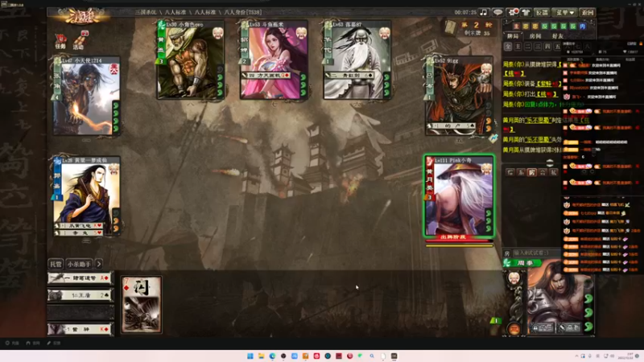Click the avatar face icon beside 周泰
The image size is (644, 362).
[514, 278]
